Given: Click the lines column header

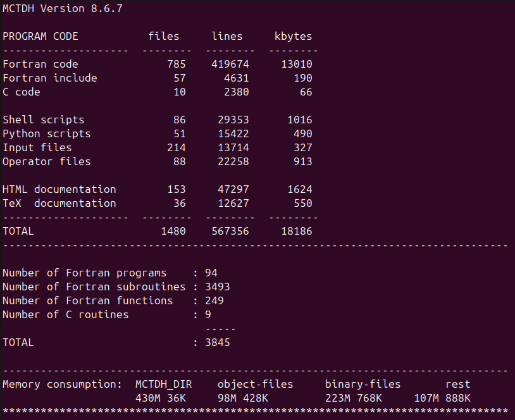Looking at the screenshot, I should (227, 36).
